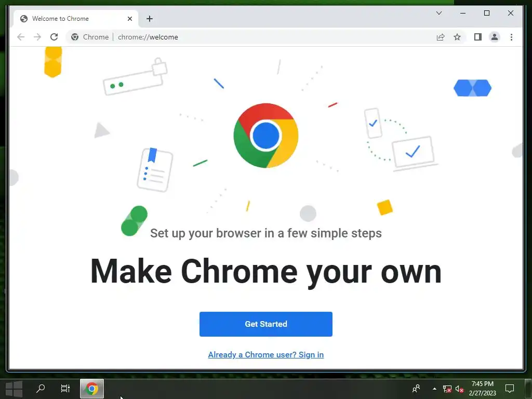Open a new tab with the plus button
Viewport: 532px width, 399px height.
point(150,19)
